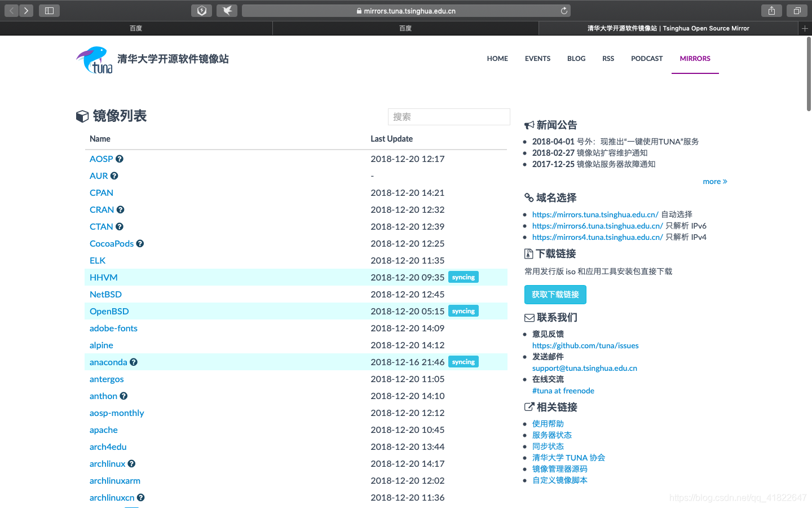Open the #tuna at freenode link
Viewport: 812px width, 508px height.
click(563, 391)
